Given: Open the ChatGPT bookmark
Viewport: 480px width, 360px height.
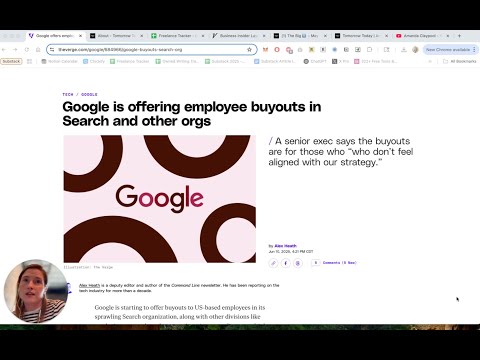Looking at the screenshot, I should pos(315,61).
